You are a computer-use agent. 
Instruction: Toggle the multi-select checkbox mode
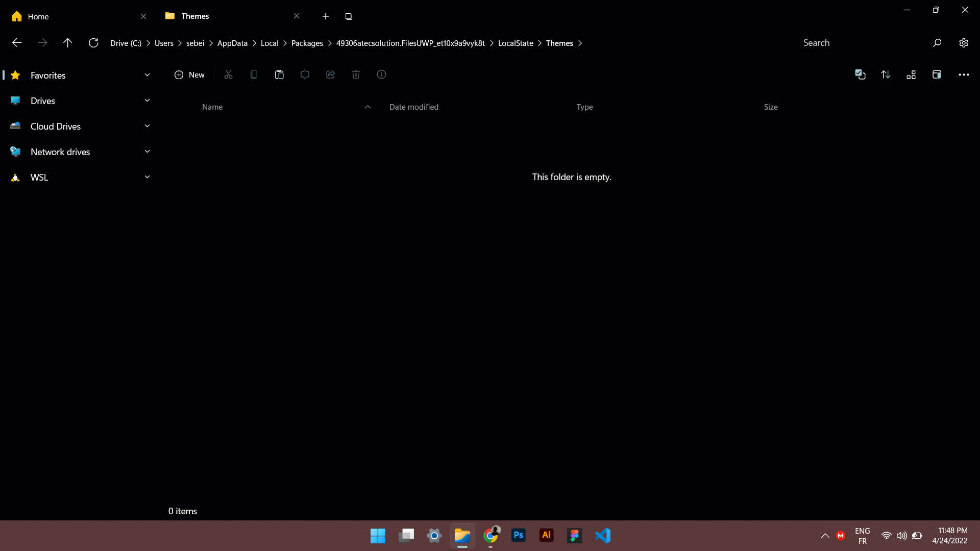861,74
